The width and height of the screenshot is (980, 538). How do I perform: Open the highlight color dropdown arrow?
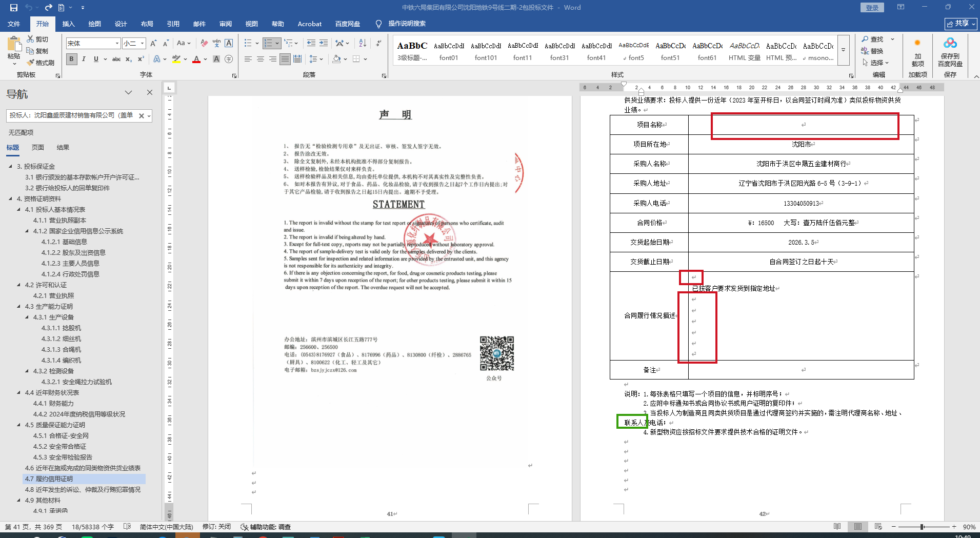pos(185,59)
